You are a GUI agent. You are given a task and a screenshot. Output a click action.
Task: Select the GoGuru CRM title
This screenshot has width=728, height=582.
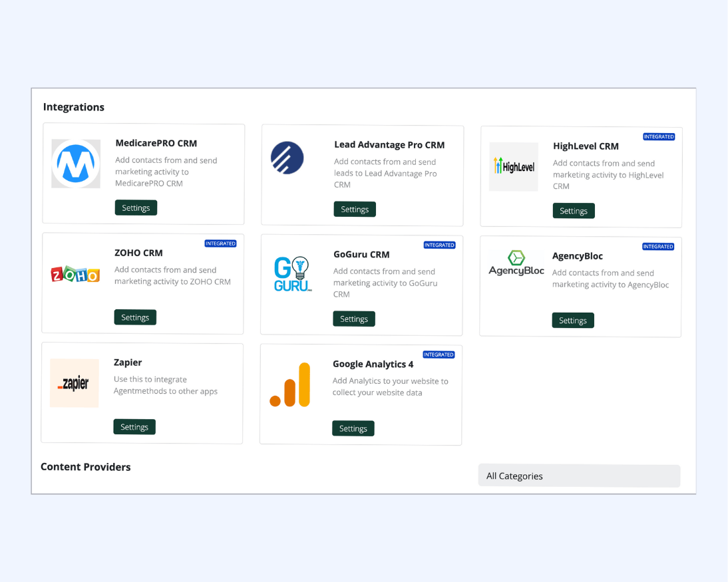click(361, 254)
